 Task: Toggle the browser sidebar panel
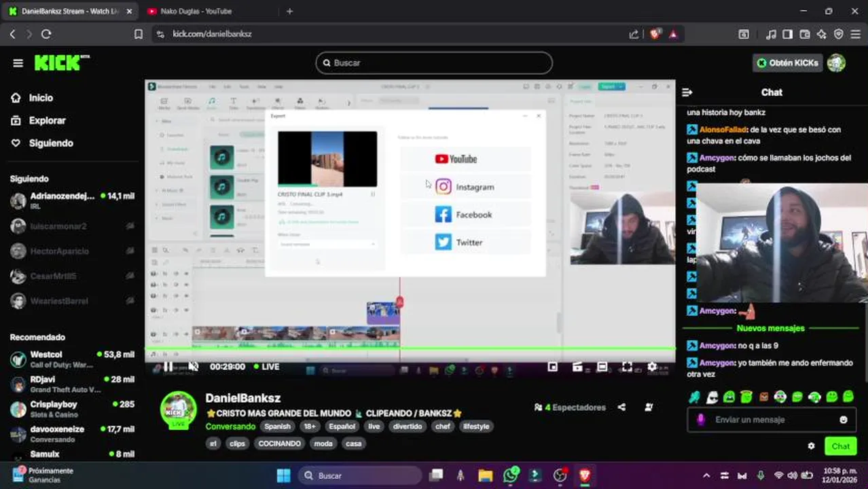click(788, 34)
